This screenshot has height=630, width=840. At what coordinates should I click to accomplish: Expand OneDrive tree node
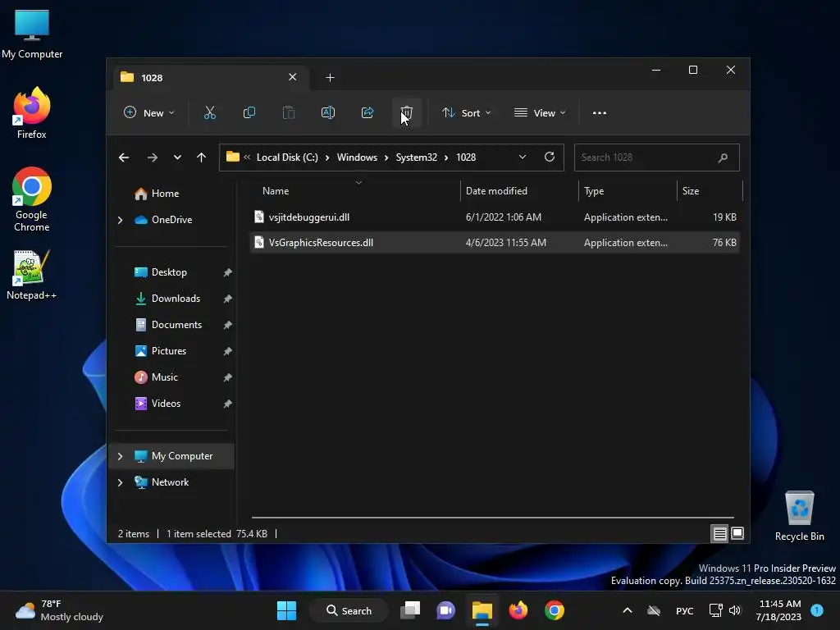coord(120,220)
